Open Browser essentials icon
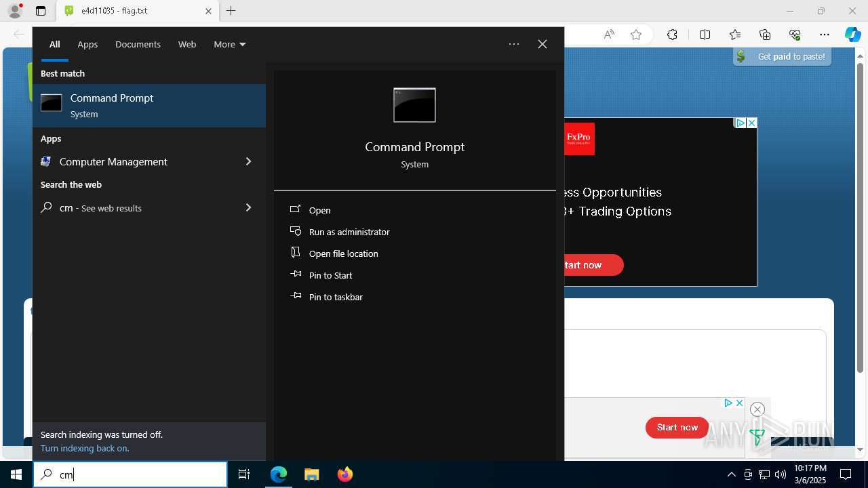 coord(795,35)
